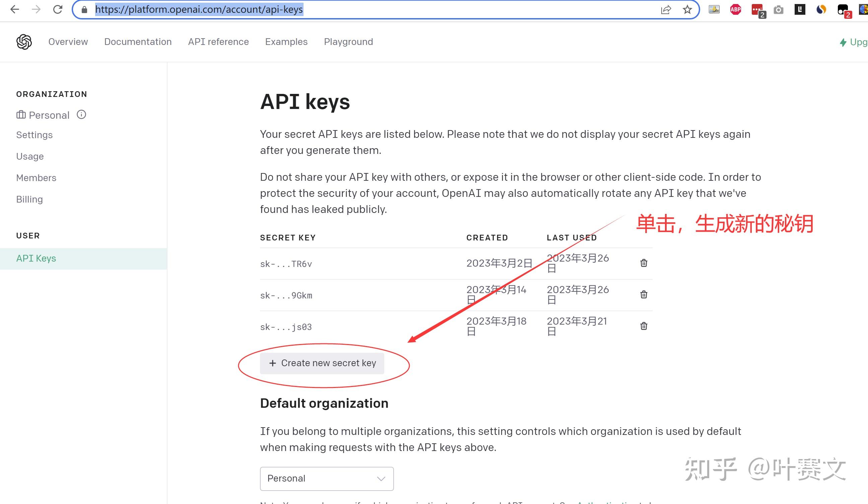Open the image downloader extension
Screen dimensions: 868x504
coord(714,9)
